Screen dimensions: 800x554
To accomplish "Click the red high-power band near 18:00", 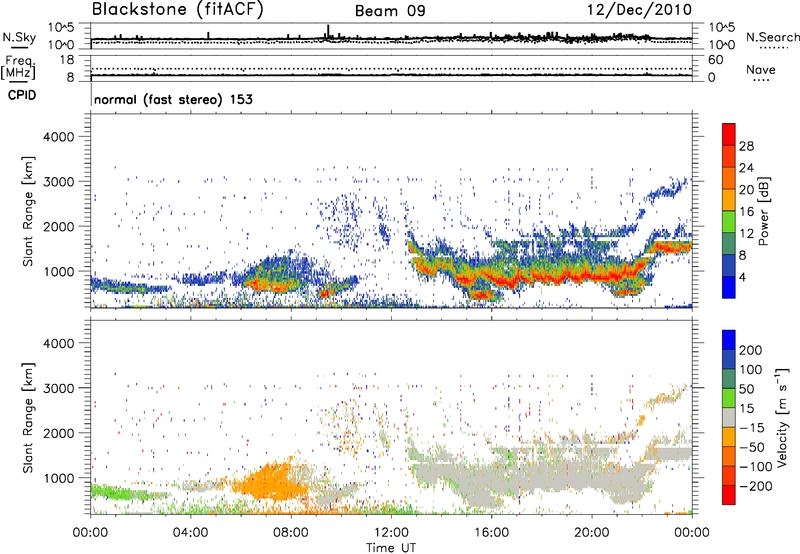I will point(551,278).
